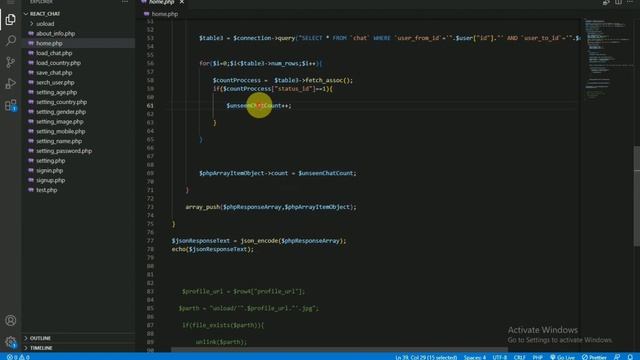
Task: Click the errors and warnings status indicator
Action: (18, 357)
